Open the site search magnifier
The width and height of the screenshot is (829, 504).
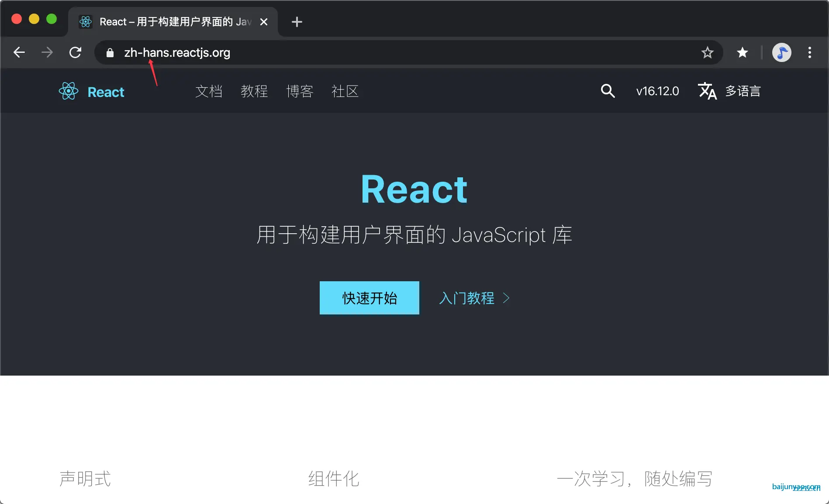[608, 91]
